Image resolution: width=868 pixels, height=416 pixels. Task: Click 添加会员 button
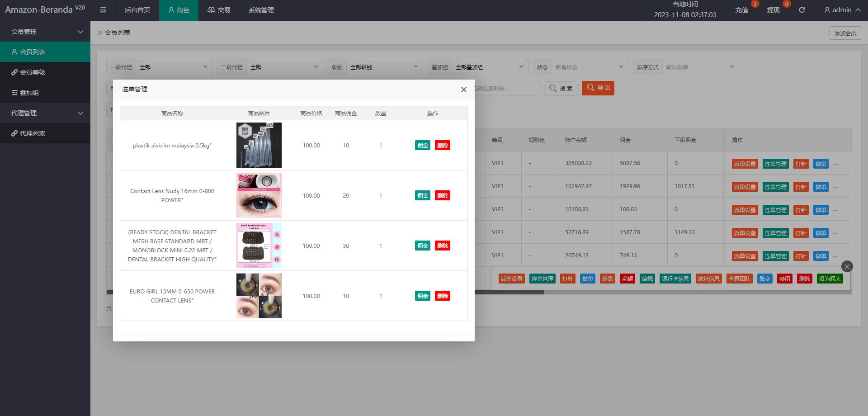click(x=845, y=33)
